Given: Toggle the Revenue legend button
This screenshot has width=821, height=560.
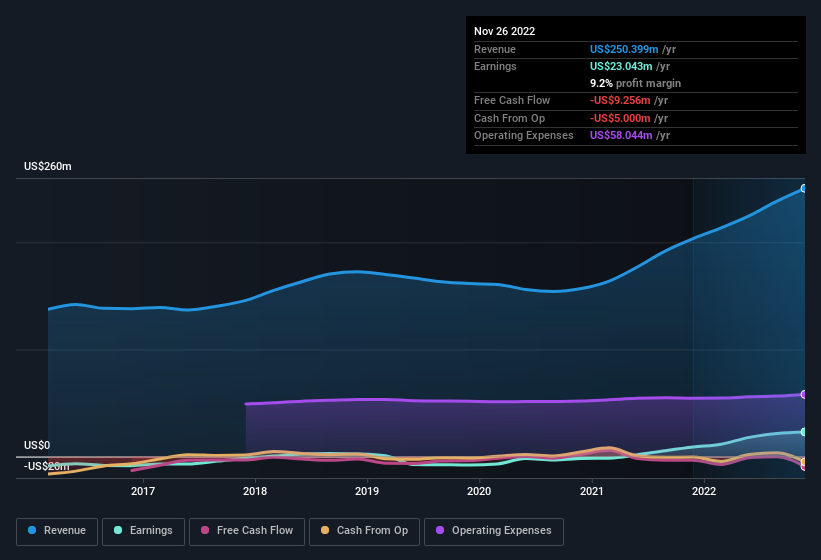Looking at the screenshot, I should coord(57,531).
